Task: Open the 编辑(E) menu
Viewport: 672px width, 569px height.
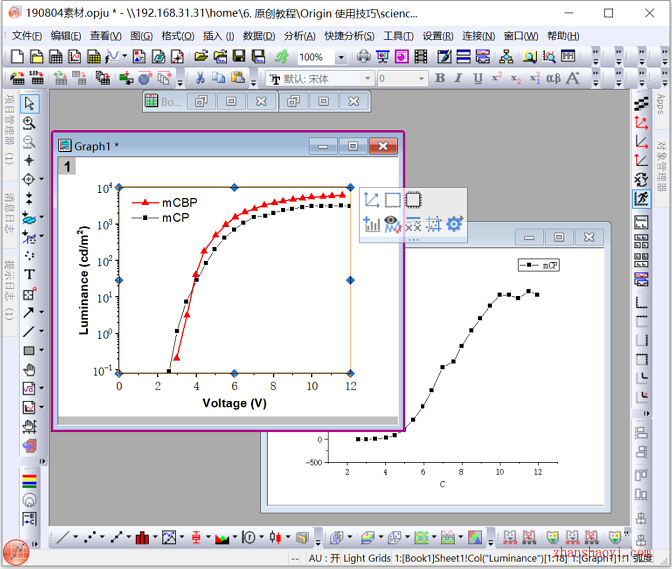Action: click(x=66, y=36)
